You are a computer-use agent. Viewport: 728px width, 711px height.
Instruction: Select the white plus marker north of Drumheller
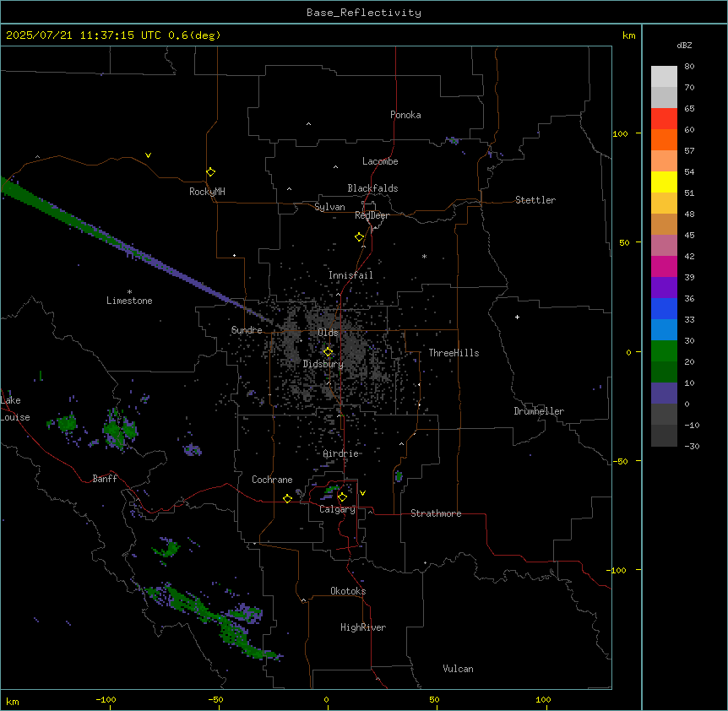[517, 317]
